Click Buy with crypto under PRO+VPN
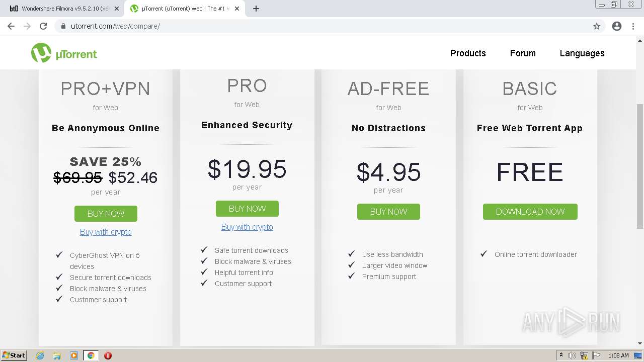 tap(106, 232)
